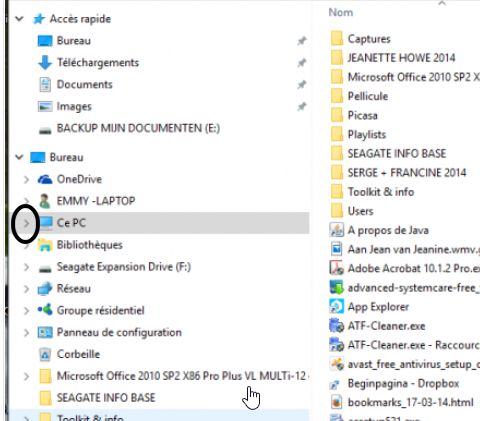Toggle the pin beside Images
This screenshot has height=421, width=480.
(302, 107)
